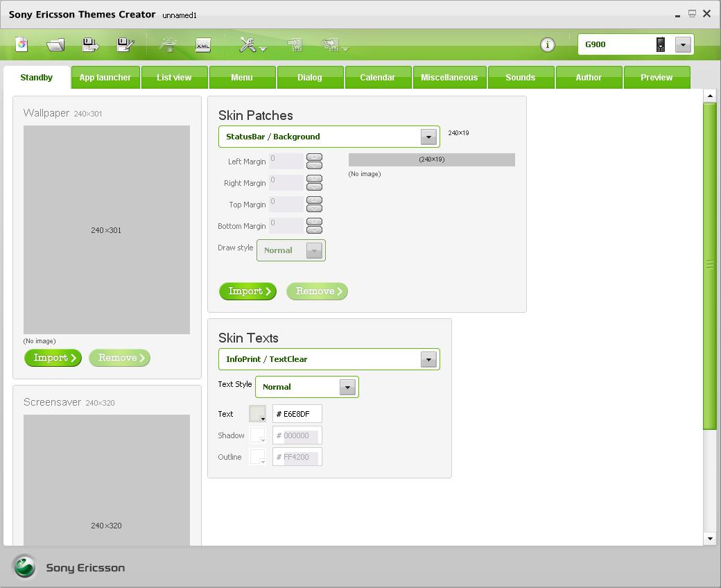Image resolution: width=721 pixels, height=588 pixels.
Task: Decrease the Bottom Margin value
Action: [x=315, y=230]
